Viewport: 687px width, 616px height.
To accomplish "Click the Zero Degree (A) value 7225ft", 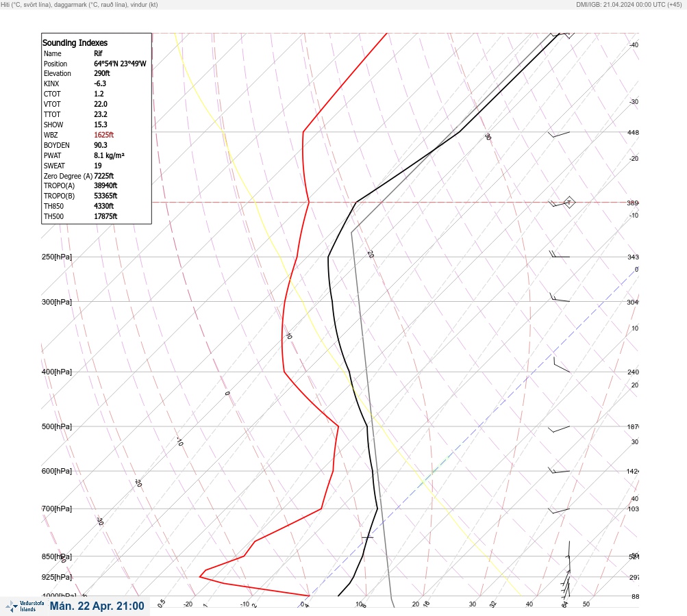I will 104,176.
